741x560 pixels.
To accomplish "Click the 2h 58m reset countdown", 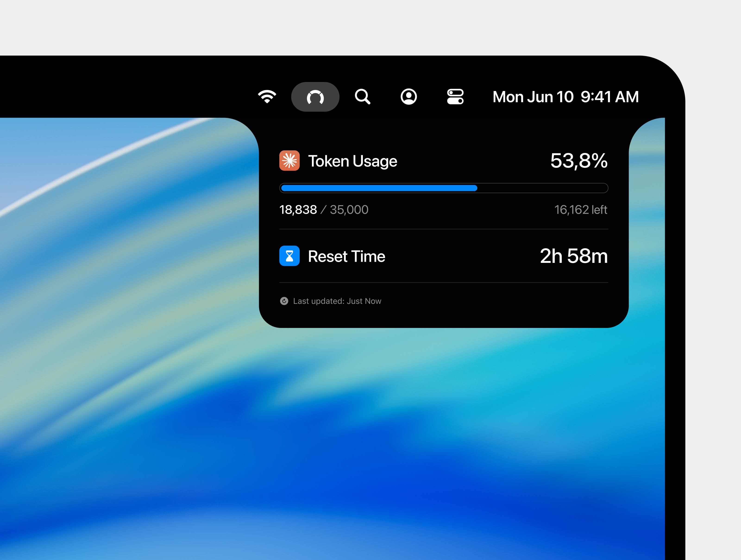I will pos(574,256).
